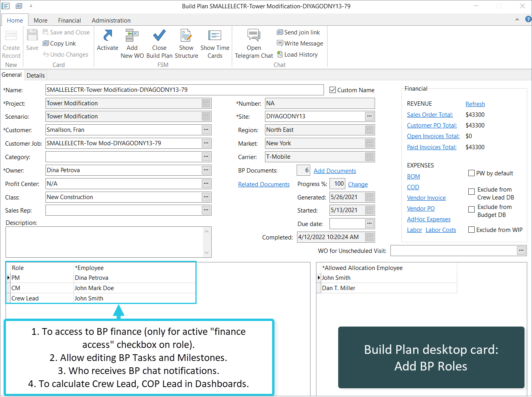Open Customer PO Total link
532x397 pixels.
(x=432, y=125)
